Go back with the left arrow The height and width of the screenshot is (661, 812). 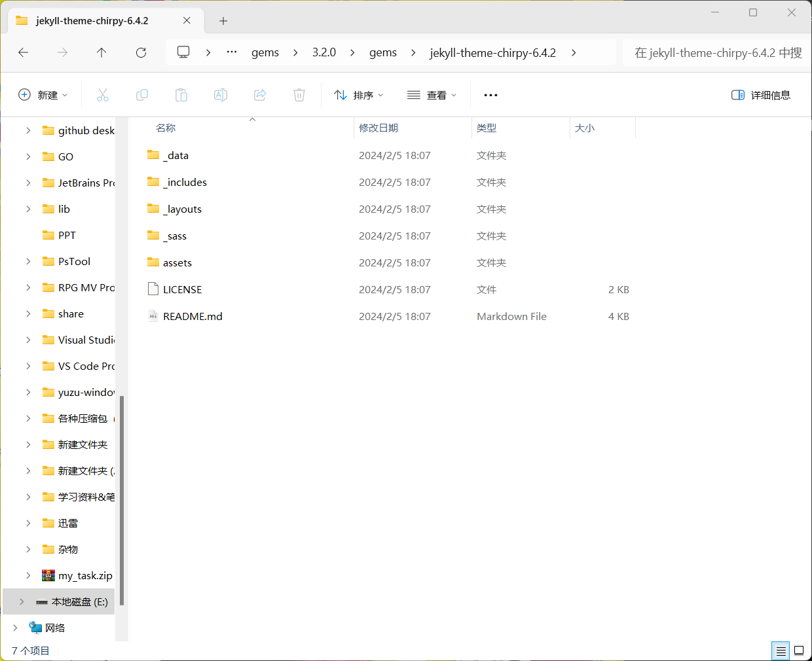[24, 52]
